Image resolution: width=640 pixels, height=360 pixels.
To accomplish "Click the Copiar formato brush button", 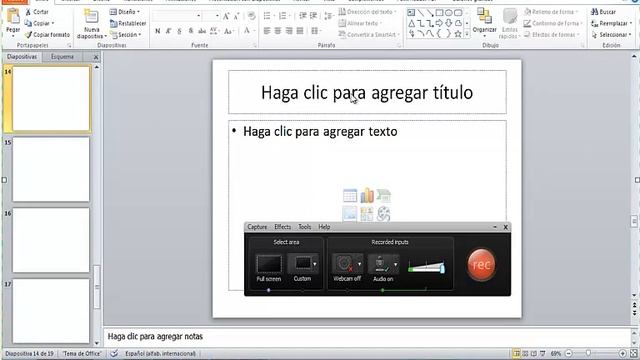I will click(47, 35).
